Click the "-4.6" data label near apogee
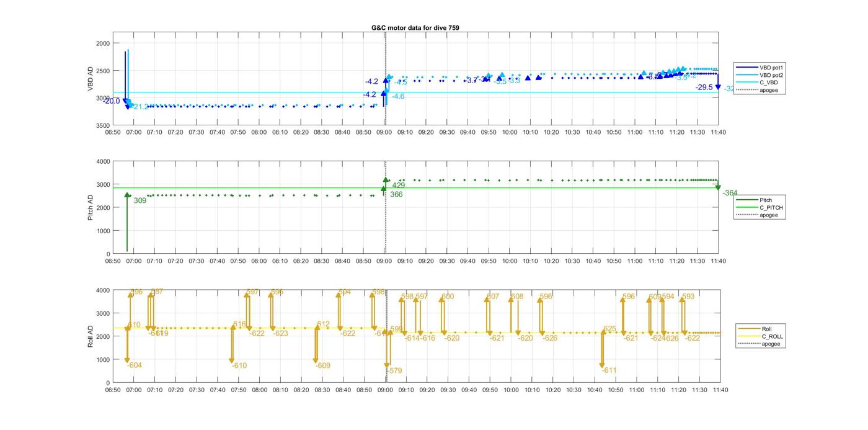 click(398, 96)
